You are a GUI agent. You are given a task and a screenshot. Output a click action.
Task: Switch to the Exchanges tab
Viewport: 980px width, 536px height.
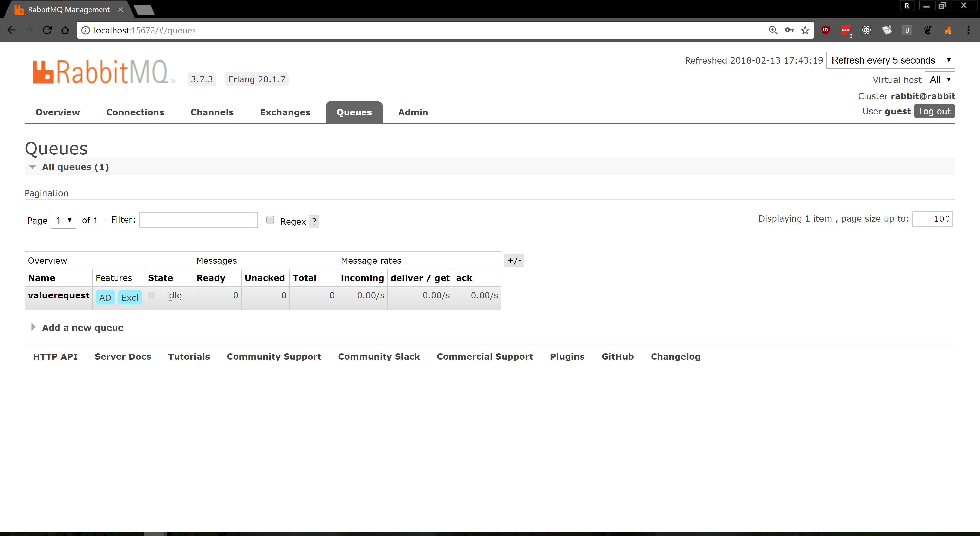click(x=285, y=112)
